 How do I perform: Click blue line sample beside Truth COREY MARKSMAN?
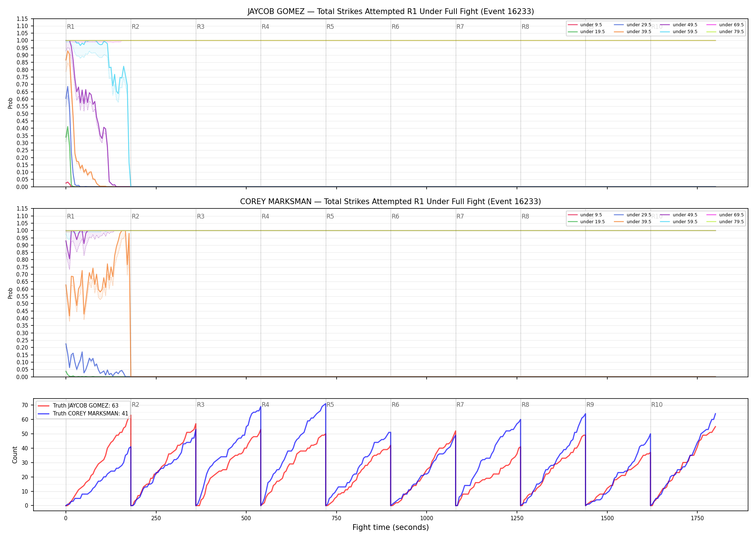[44, 414]
